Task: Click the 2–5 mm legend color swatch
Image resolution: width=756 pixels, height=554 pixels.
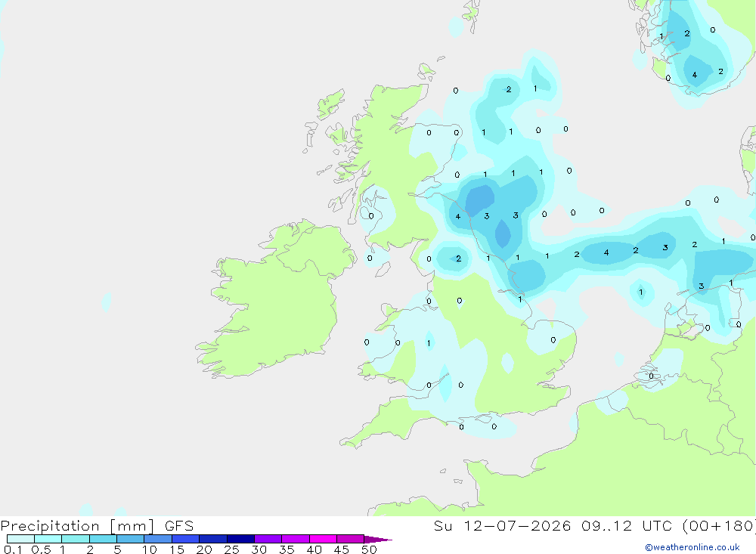Action: click(103, 539)
